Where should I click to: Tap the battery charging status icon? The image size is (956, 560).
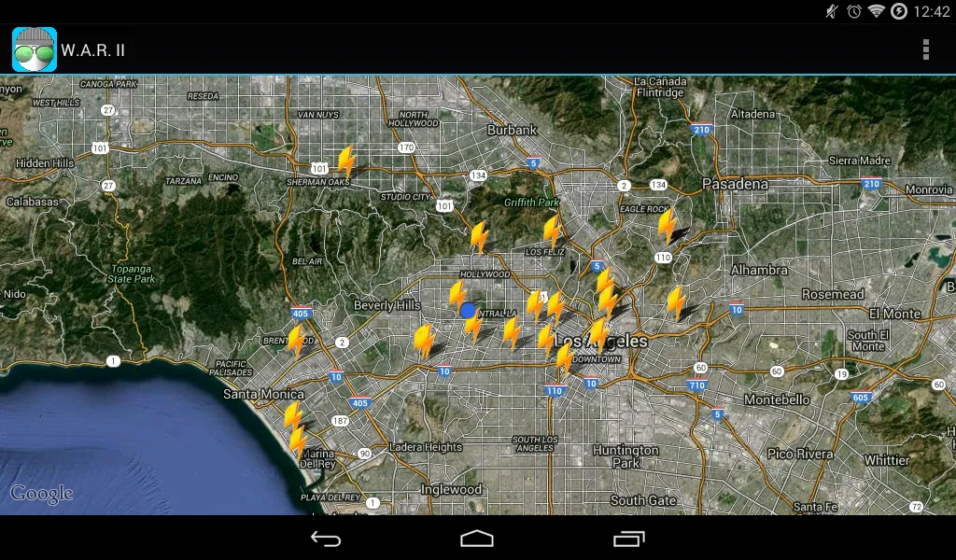tap(899, 11)
